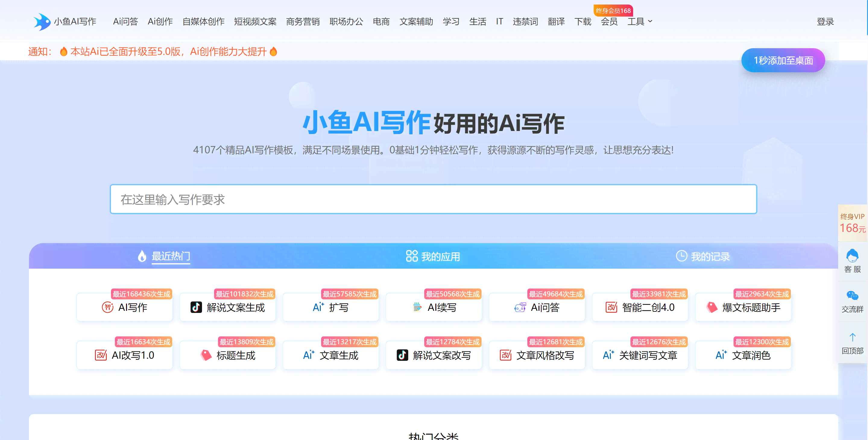Viewport: 868px width, 440px height.
Task: Open the 智能二创4.0 card label
Action: [x=648, y=307]
